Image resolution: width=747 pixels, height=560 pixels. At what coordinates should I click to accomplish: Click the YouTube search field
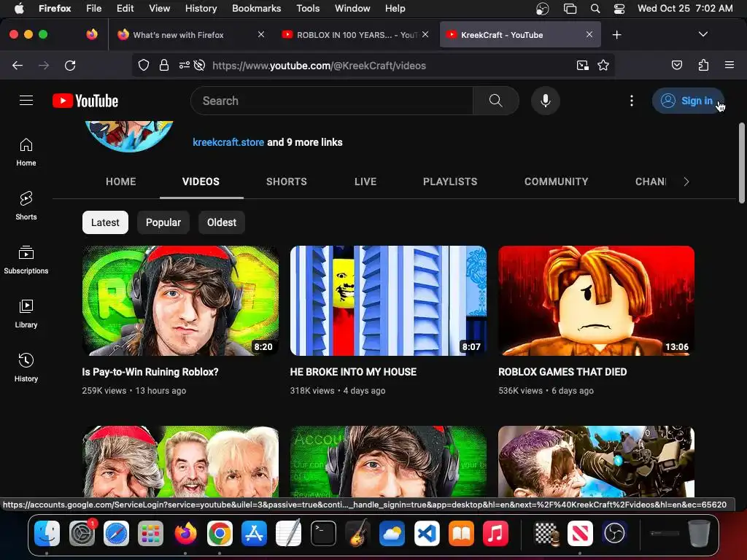pyautogui.click(x=332, y=101)
